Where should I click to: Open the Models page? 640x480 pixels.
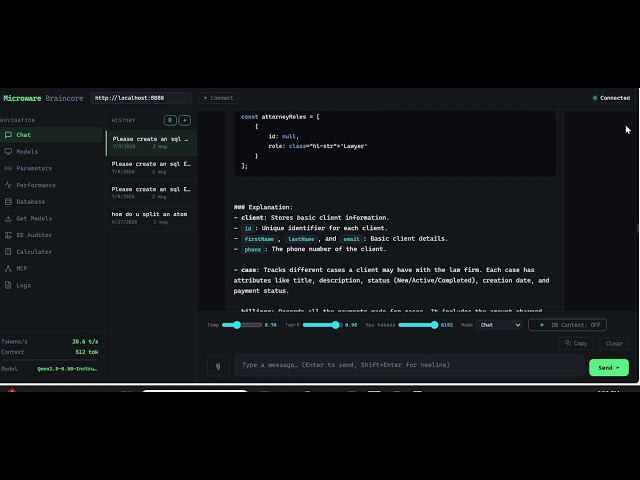pos(51,151)
